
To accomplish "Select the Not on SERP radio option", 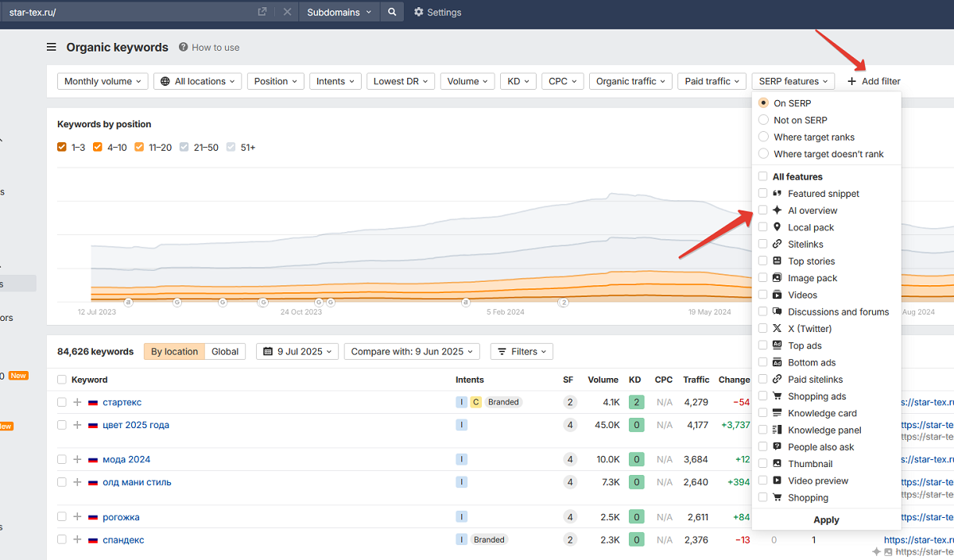I will 763,120.
